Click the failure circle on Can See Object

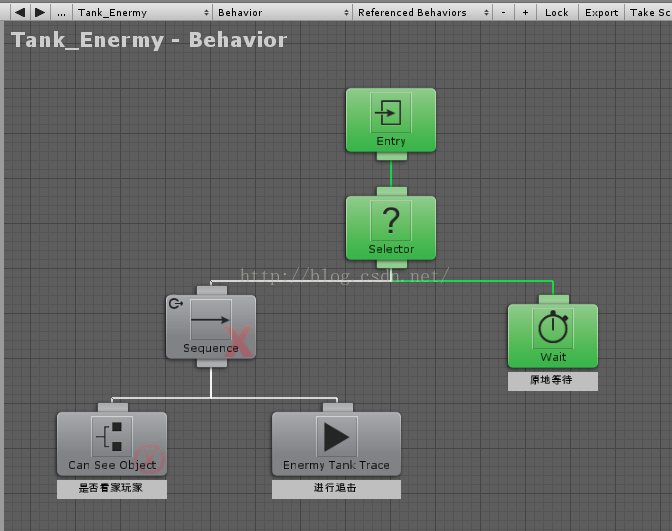[x=150, y=459]
